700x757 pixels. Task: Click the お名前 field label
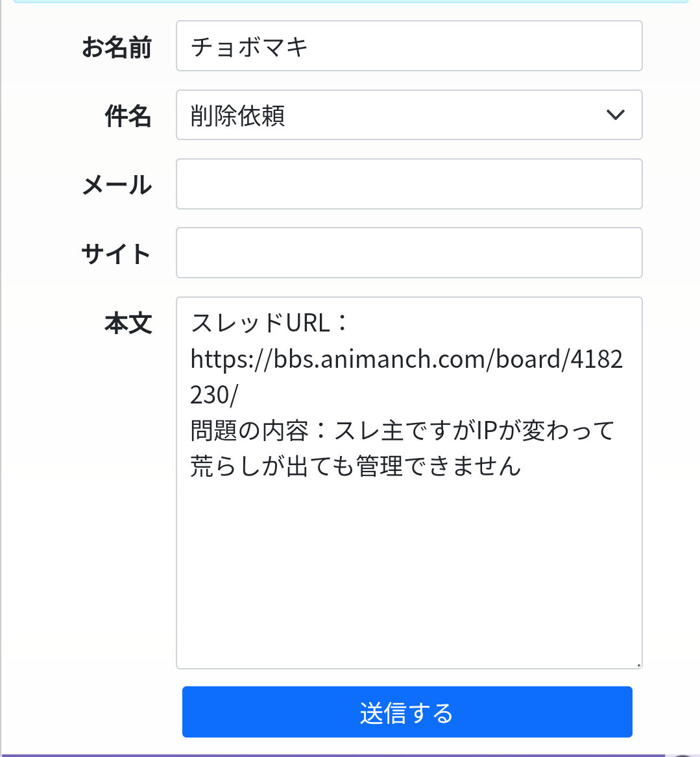pos(117,47)
